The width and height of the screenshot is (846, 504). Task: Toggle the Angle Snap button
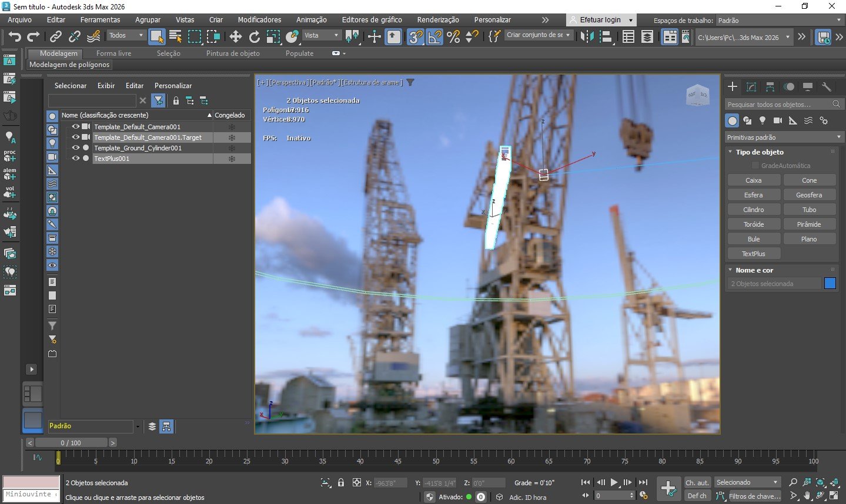(434, 36)
